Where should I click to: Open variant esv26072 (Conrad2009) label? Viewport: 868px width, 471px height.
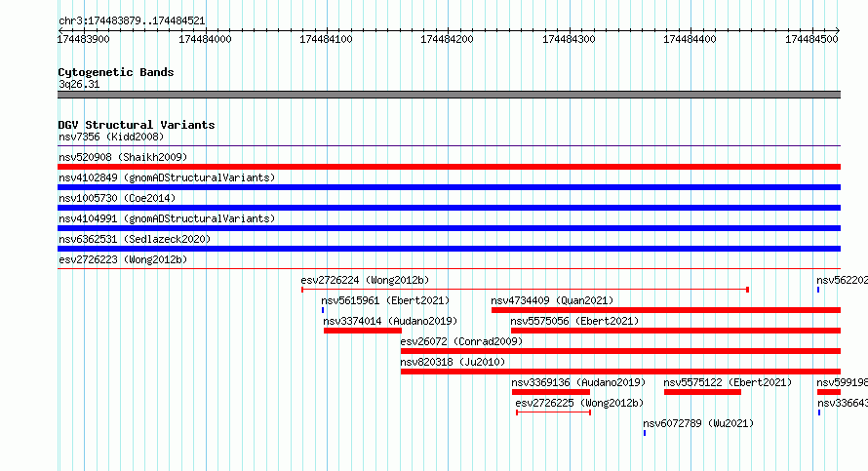click(x=461, y=341)
